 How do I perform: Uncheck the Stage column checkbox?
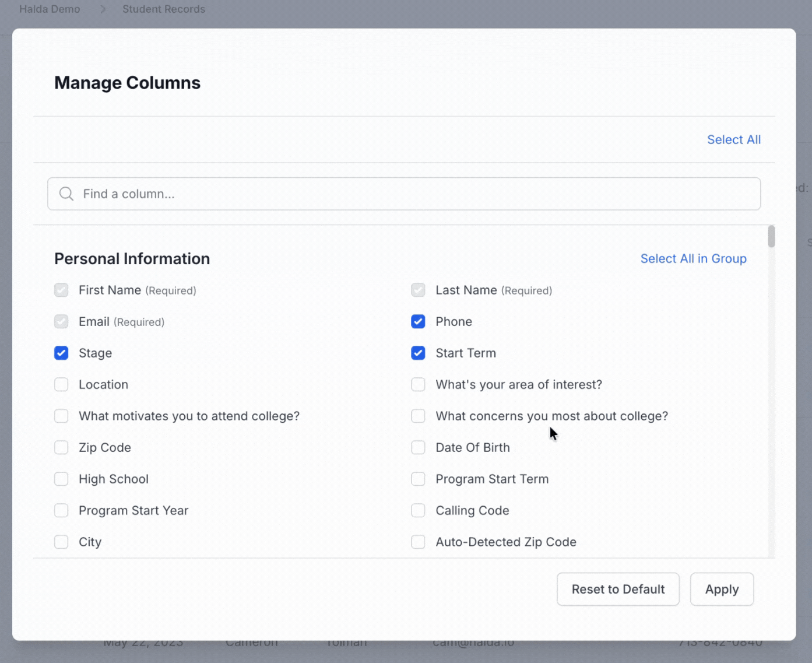61,353
